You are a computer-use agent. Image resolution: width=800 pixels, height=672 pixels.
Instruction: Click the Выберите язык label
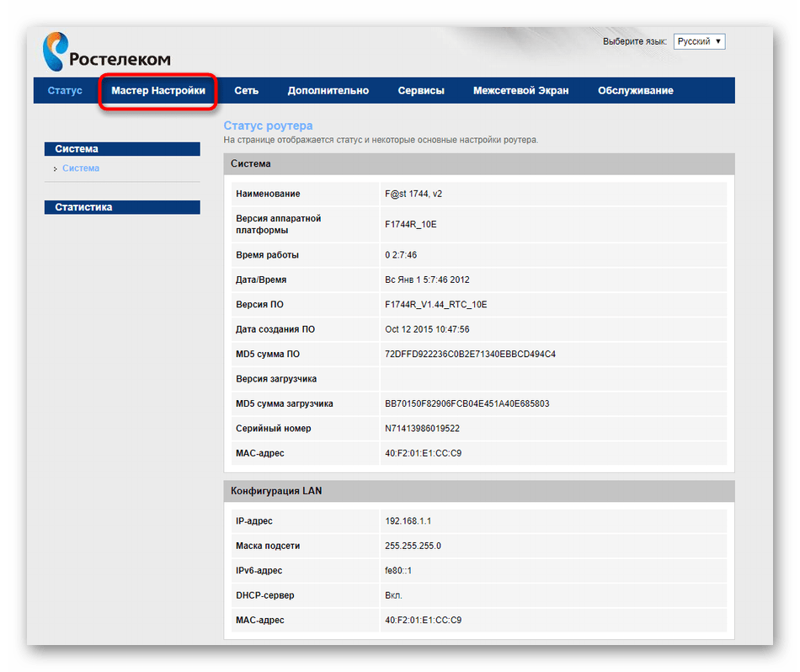coord(635,41)
